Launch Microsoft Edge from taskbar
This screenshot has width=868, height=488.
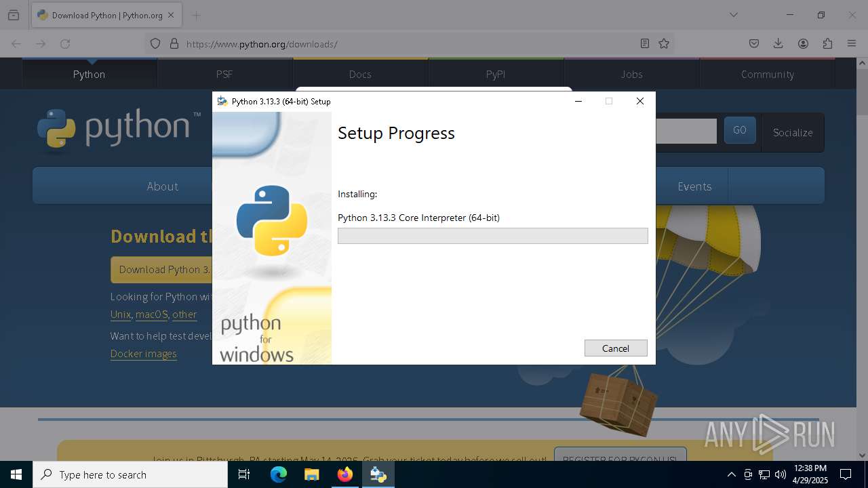[x=279, y=474]
